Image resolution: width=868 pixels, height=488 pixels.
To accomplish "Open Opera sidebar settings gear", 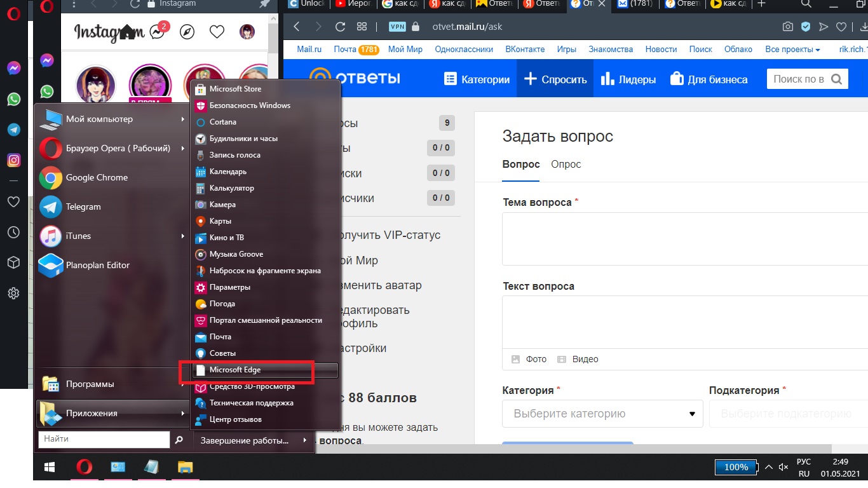I will coord(13,293).
